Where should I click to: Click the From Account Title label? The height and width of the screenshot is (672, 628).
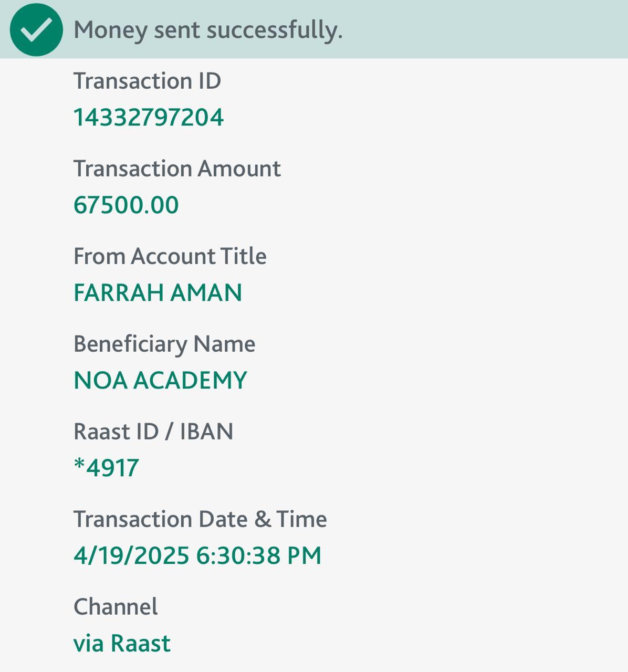point(170,257)
